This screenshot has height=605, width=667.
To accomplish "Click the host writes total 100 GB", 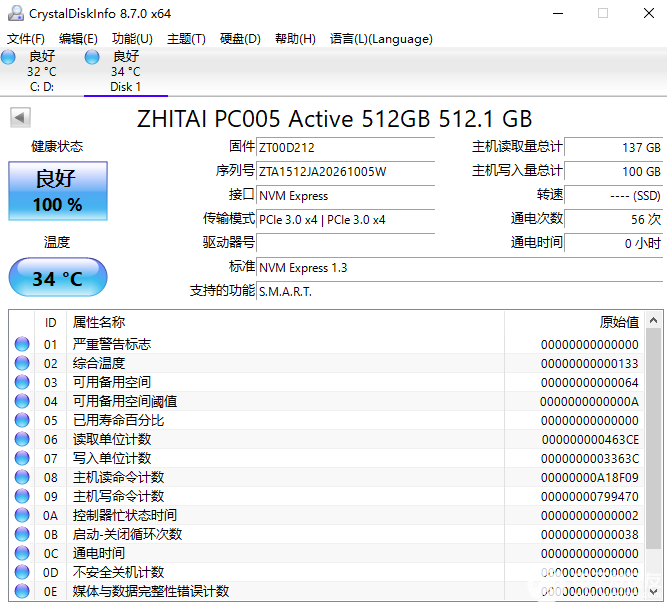I will [x=613, y=171].
